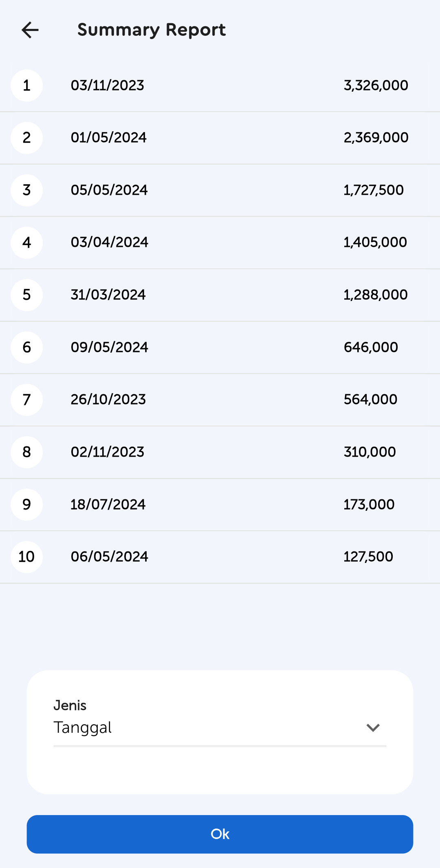440x868 pixels.
Task: Choose the 26/10/2023 entry
Action: coord(108,400)
